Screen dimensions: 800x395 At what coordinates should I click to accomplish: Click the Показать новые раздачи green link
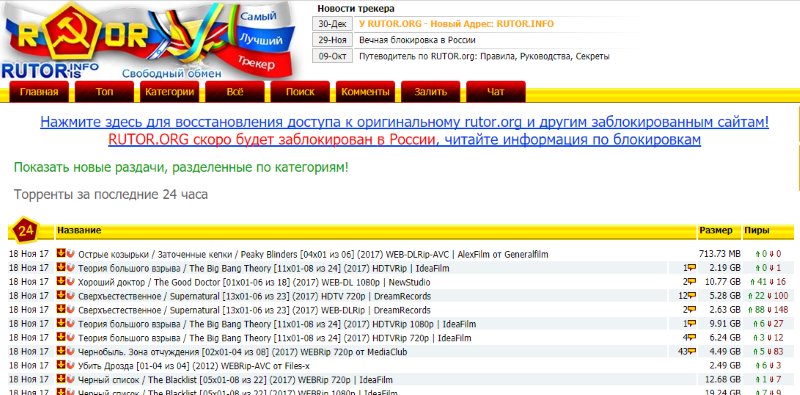pos(181,167)
